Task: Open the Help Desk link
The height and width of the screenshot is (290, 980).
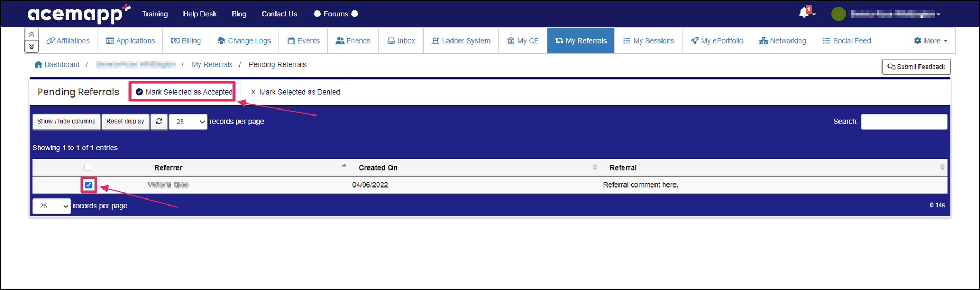Action: [200, 14]
